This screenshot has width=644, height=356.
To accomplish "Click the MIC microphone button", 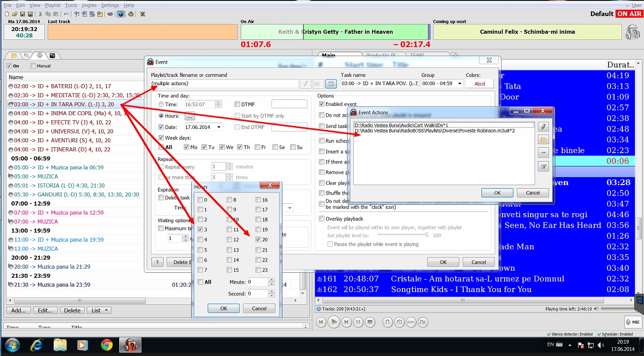I will (632, 322).
